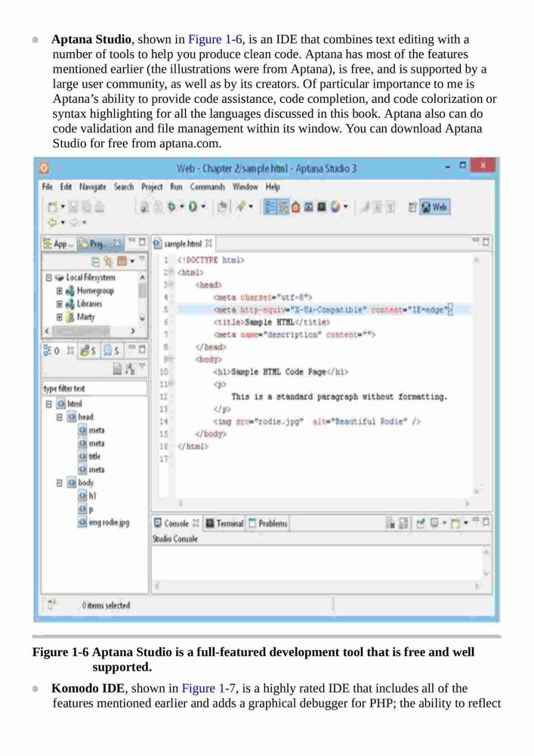Open the Run icon dropdown arrow

point(203,207)
